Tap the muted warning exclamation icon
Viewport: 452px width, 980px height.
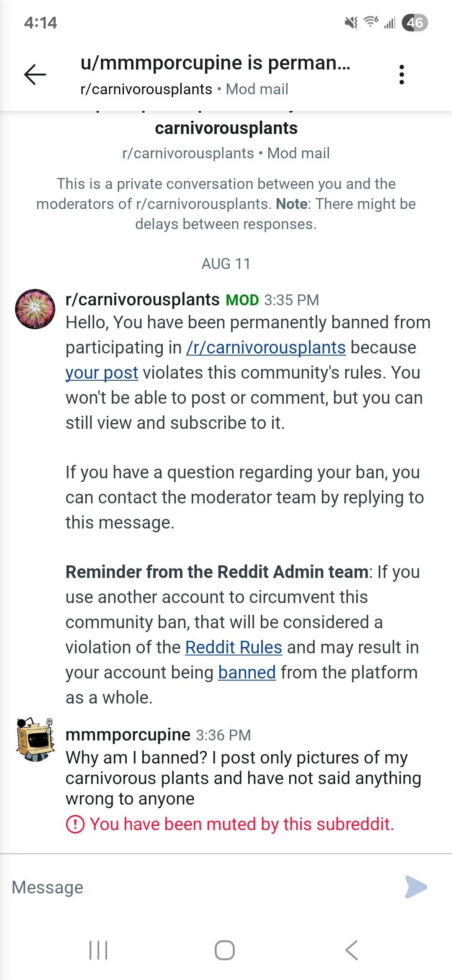pos(75,824)
